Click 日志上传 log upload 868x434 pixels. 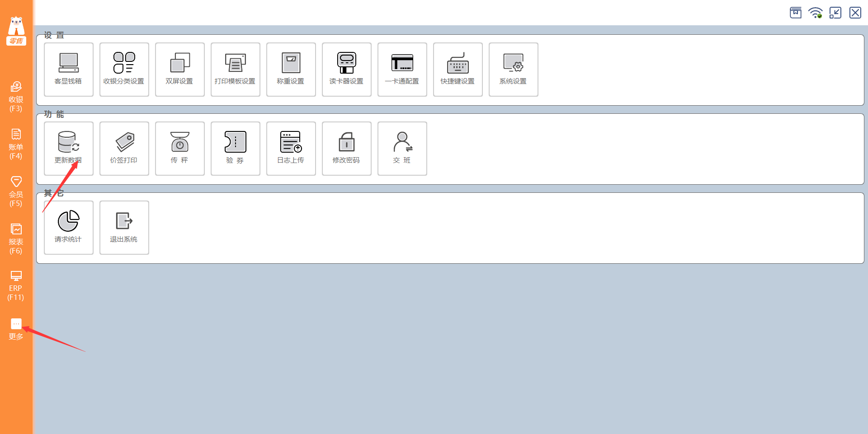pos(291,149)
